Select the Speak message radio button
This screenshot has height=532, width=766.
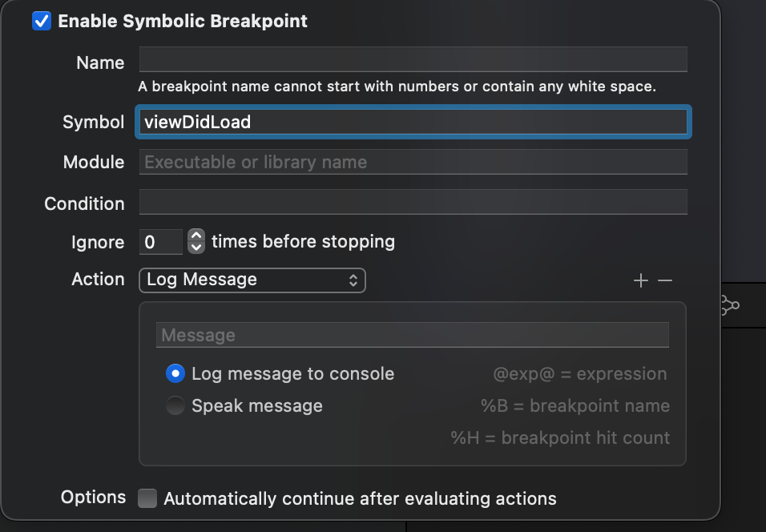pos(175,405)
